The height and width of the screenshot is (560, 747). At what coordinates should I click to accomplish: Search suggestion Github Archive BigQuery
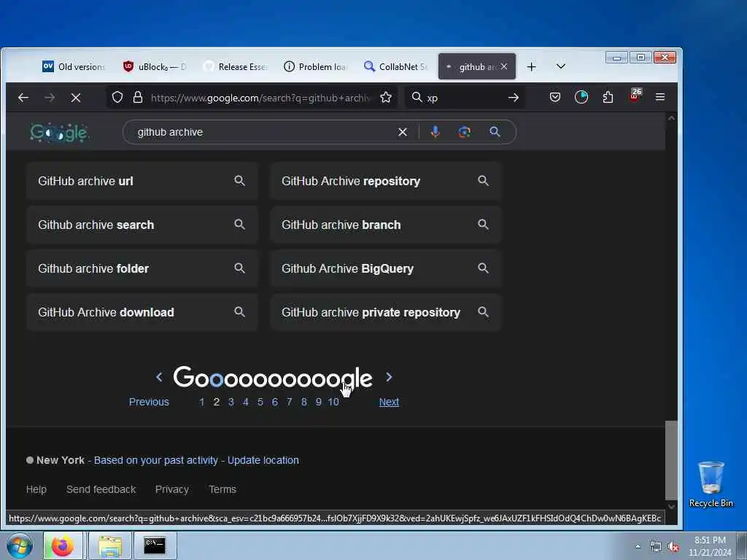[x=386, y=268]
